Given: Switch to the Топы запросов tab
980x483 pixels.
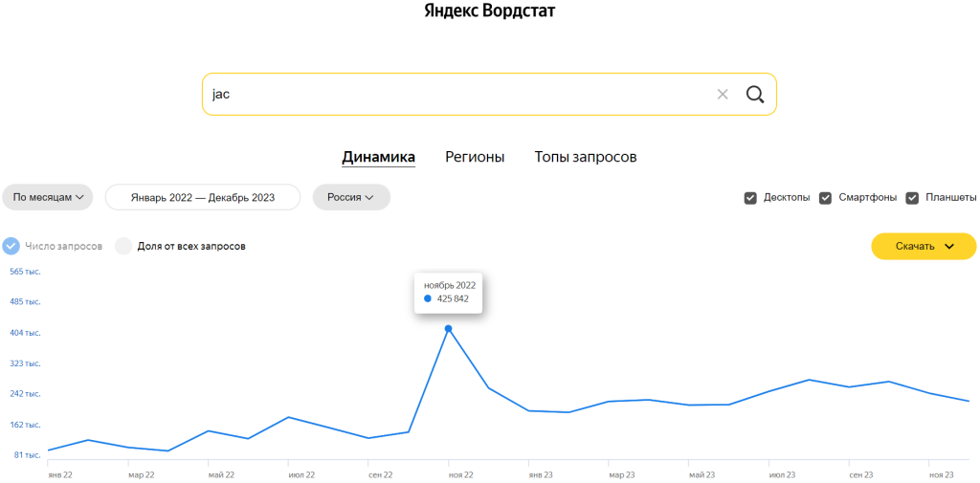Looking at the screenshot, I should pos(586,157).
